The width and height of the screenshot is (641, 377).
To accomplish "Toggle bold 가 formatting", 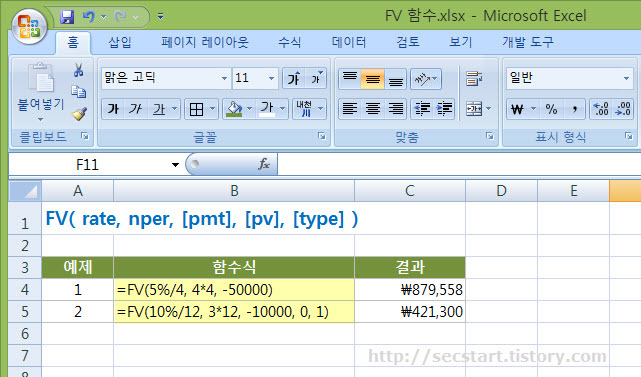I will point(113,109).
